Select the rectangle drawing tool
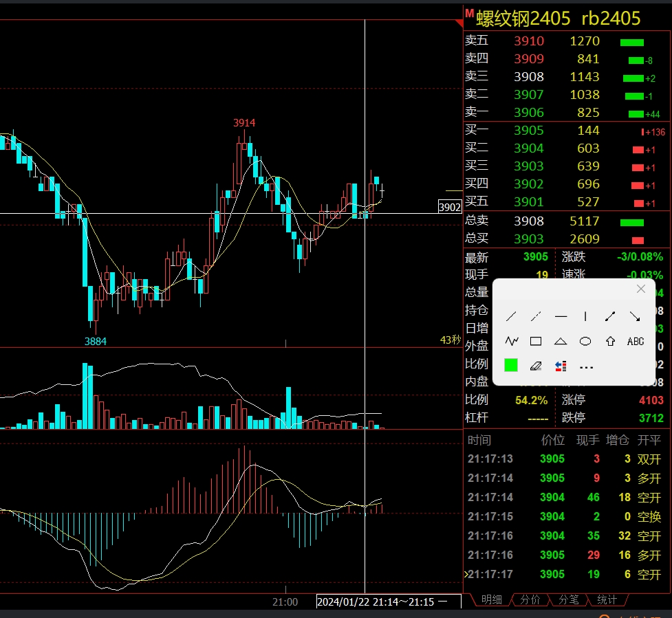Viewport: 672px width, 618px height. [x=536, y=342]
